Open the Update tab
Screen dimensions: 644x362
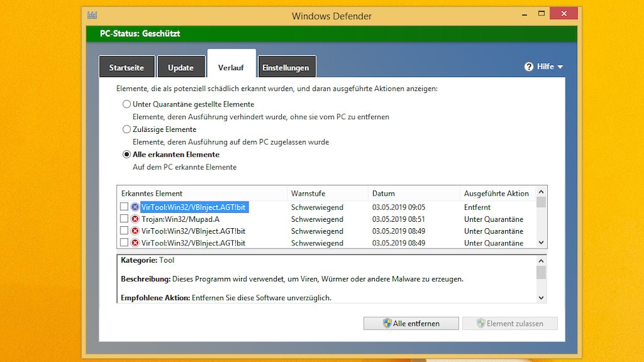[x=180, y=67]
